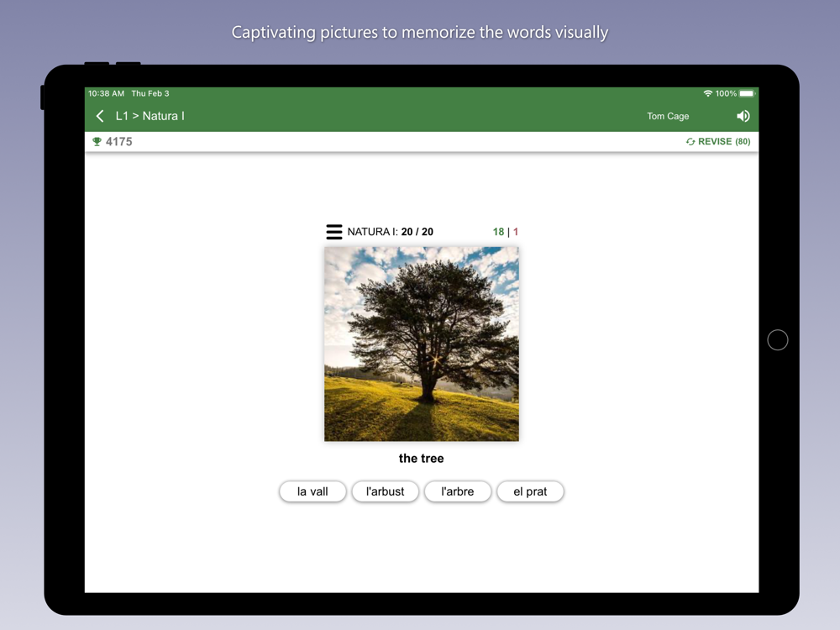Screen dimensions: 840x630
Task: Go back with the left chevron arrow
Action: point(100,116)
